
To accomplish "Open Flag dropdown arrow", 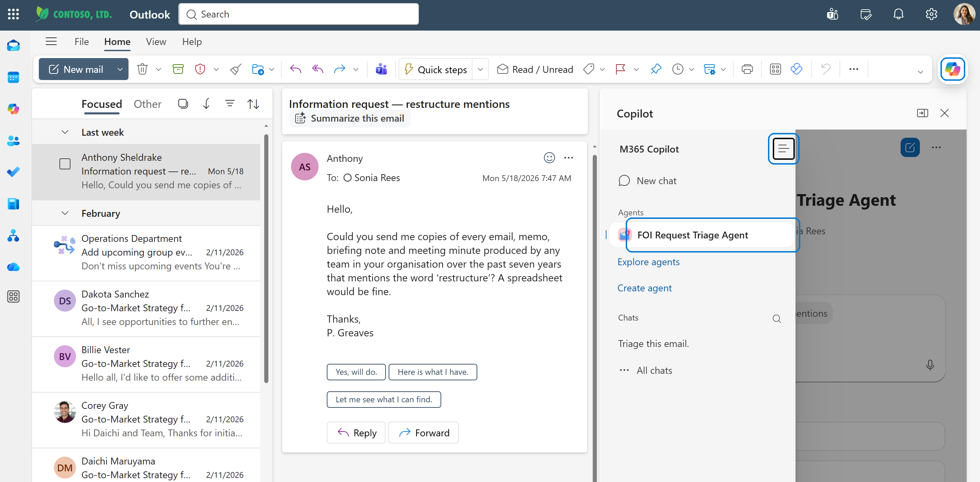I will coord(636,70).
